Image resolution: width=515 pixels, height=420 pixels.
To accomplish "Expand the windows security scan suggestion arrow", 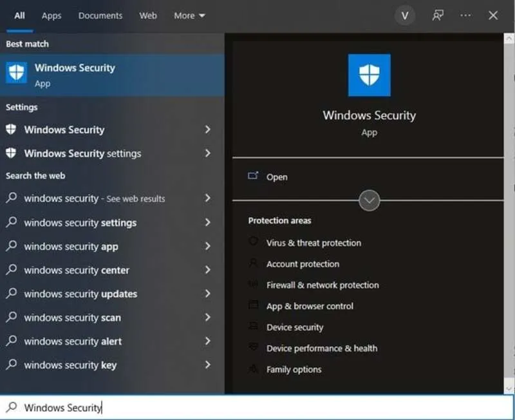I will pos(207,318).
